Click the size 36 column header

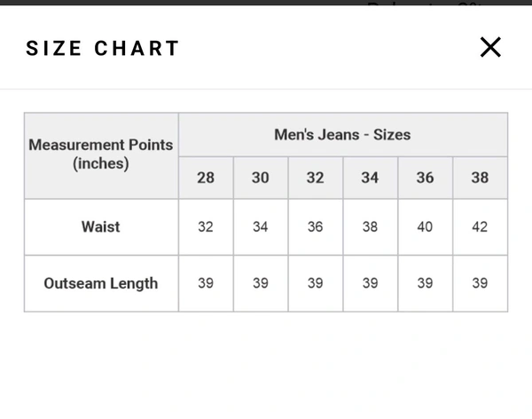[425, 178]
